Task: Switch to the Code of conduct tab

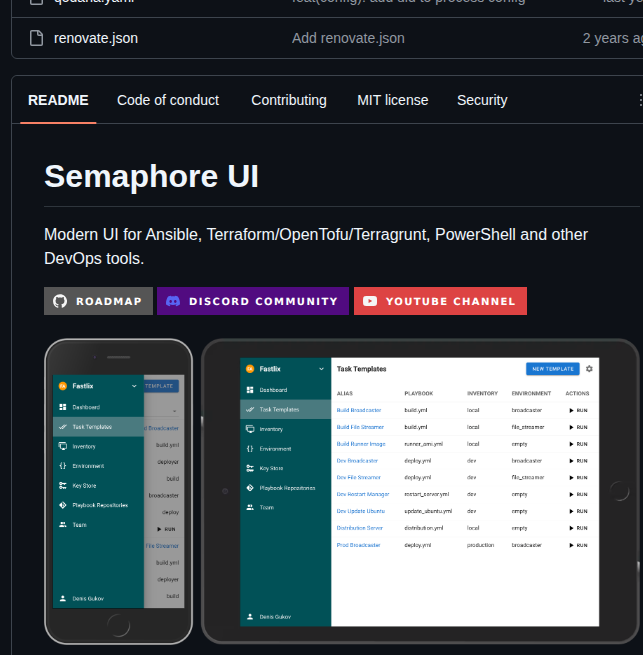Action: point(168,100)
